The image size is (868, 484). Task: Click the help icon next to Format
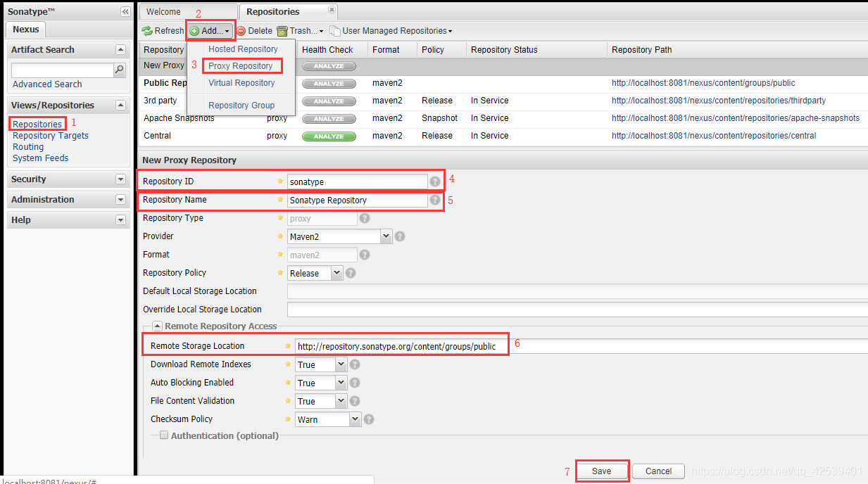click(365, 255)
